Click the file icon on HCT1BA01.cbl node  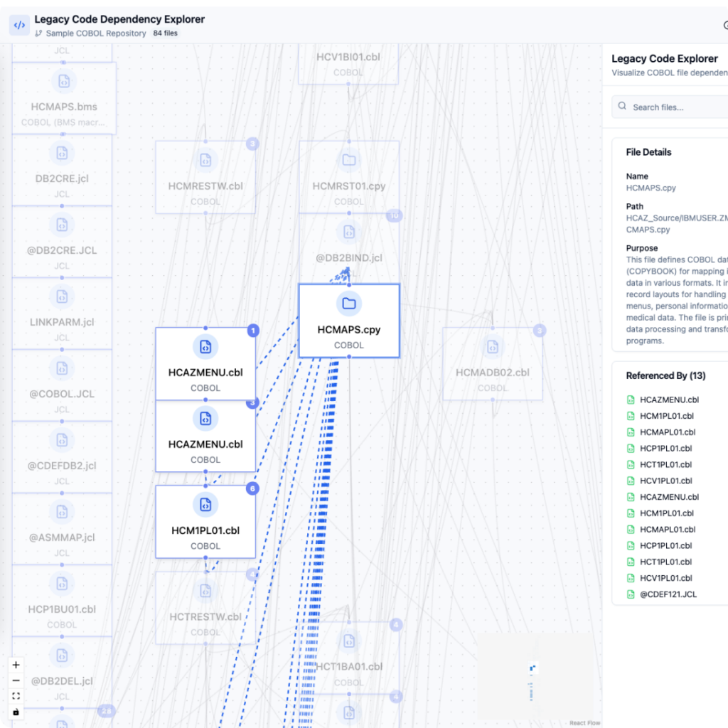(349, 641)
